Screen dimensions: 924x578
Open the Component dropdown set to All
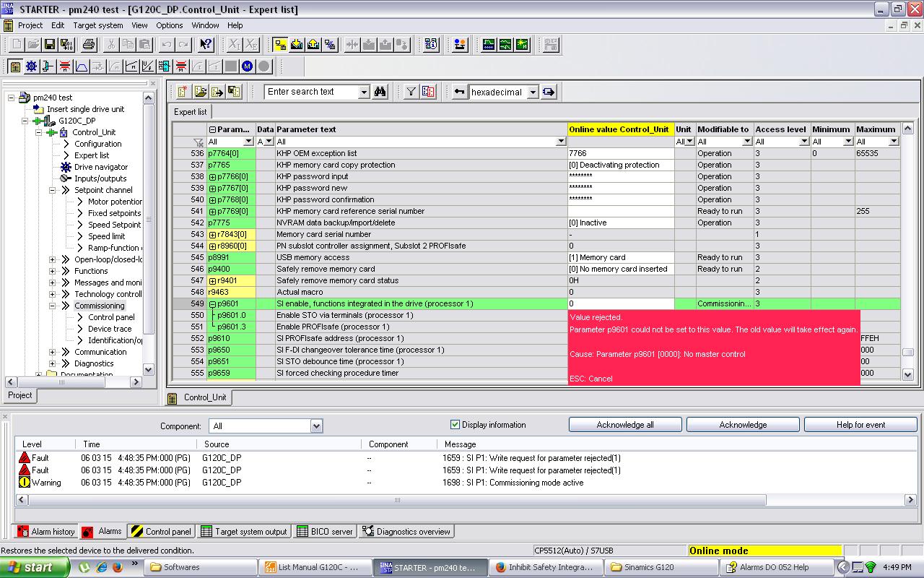(x=316, y=426)
